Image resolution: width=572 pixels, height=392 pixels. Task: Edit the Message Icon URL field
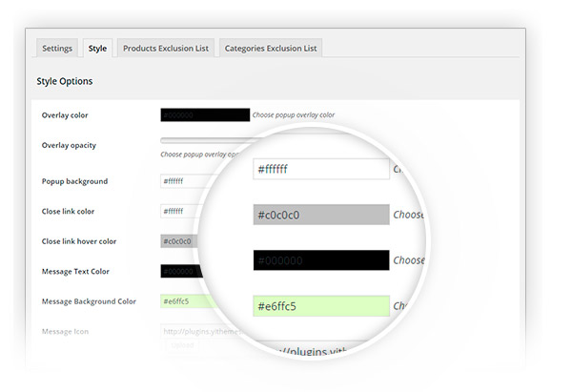pos(200,331)
